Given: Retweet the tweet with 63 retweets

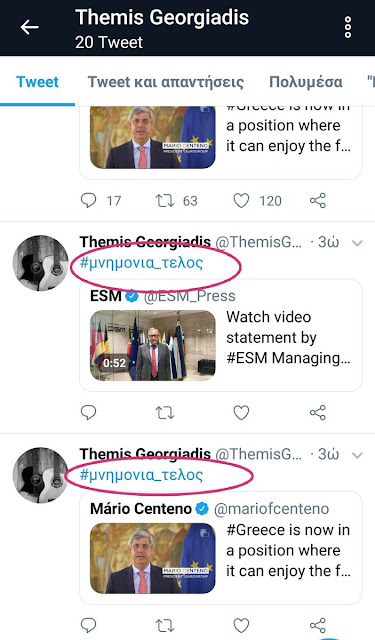Looking at the screenshot, I should click(165, 201).
